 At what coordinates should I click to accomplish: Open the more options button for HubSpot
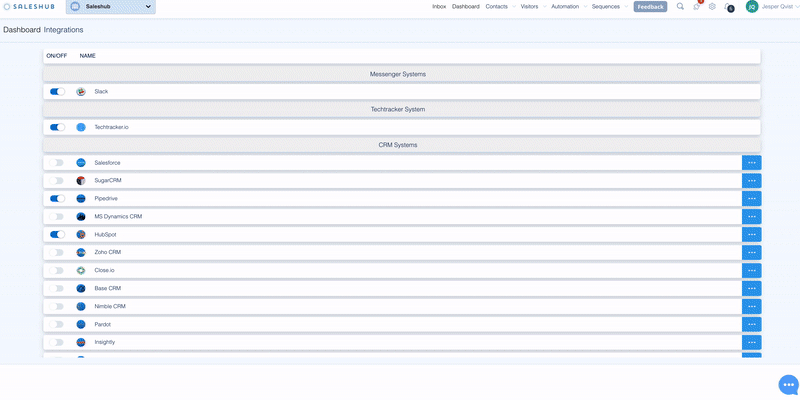[752, 235]
